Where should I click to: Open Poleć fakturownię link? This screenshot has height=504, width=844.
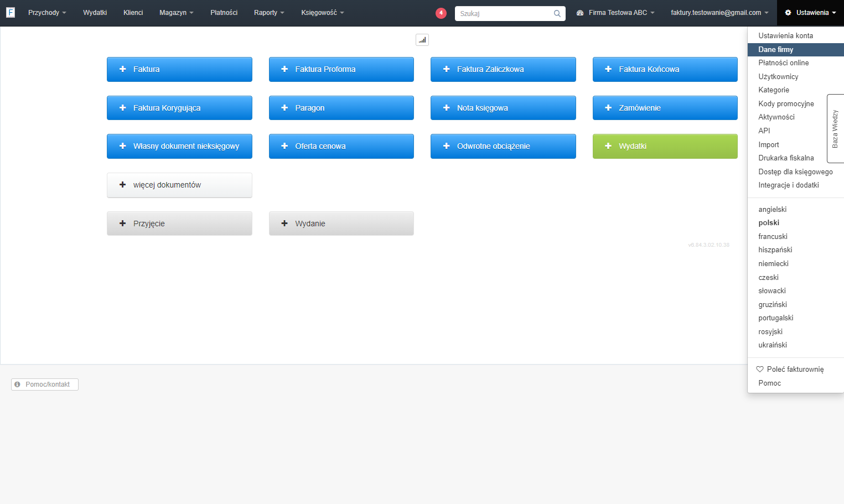795,370
